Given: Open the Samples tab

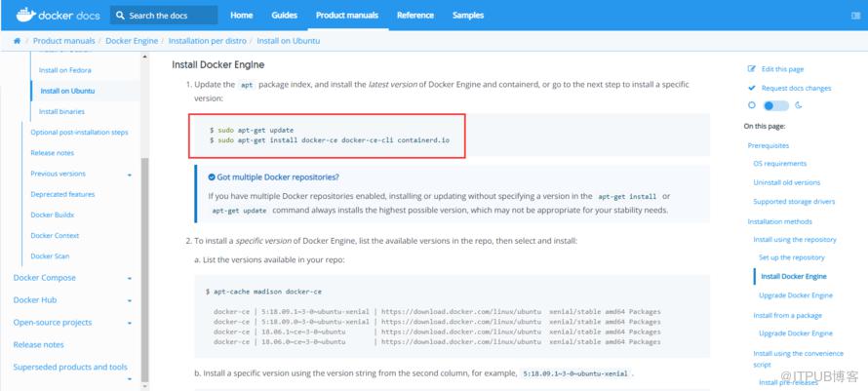Looking at the screenshot, I should (468, 16).
